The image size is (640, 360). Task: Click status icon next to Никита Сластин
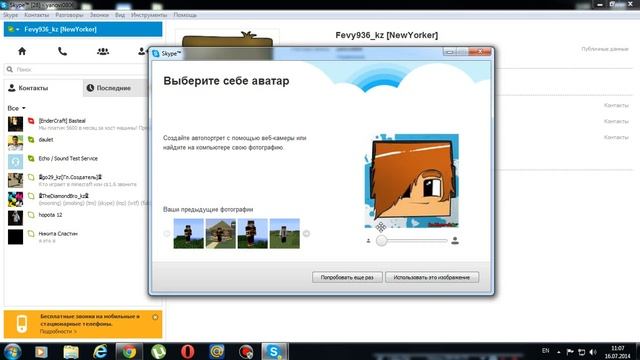pyautogui.click(x=31, y=233)
